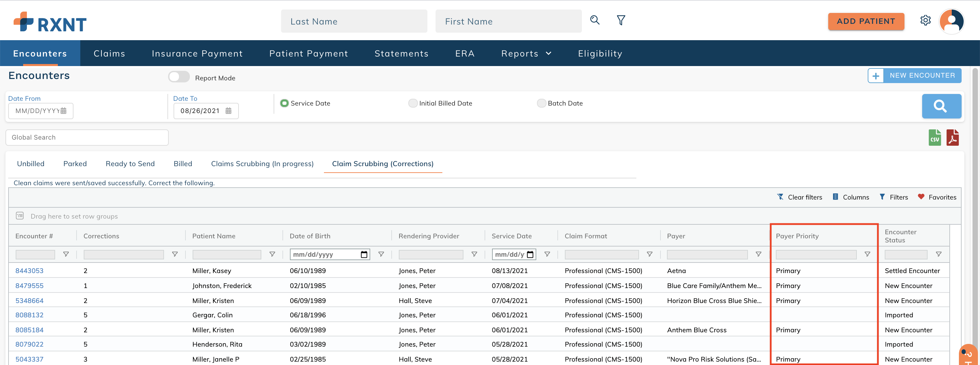Open Favorites heart option
Image resolution: width=980 pixels, height=365 pixels.
point(937,197)
